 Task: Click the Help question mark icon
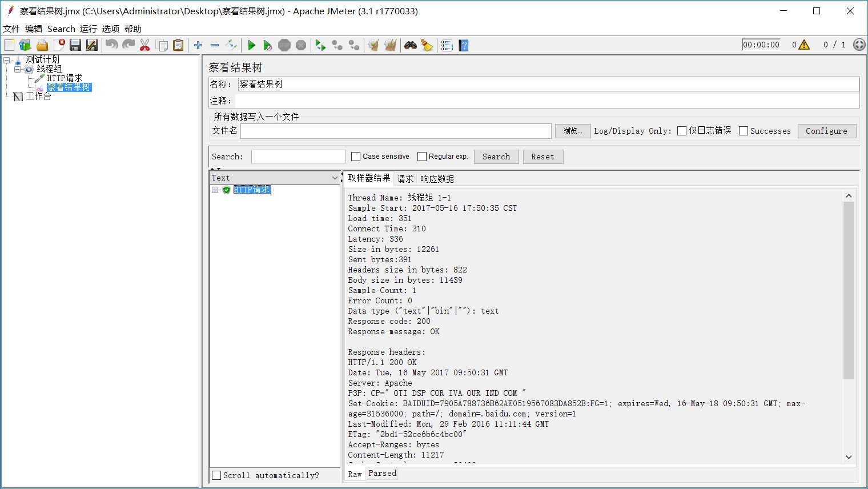pyautogui.click(x=464, y=45)
